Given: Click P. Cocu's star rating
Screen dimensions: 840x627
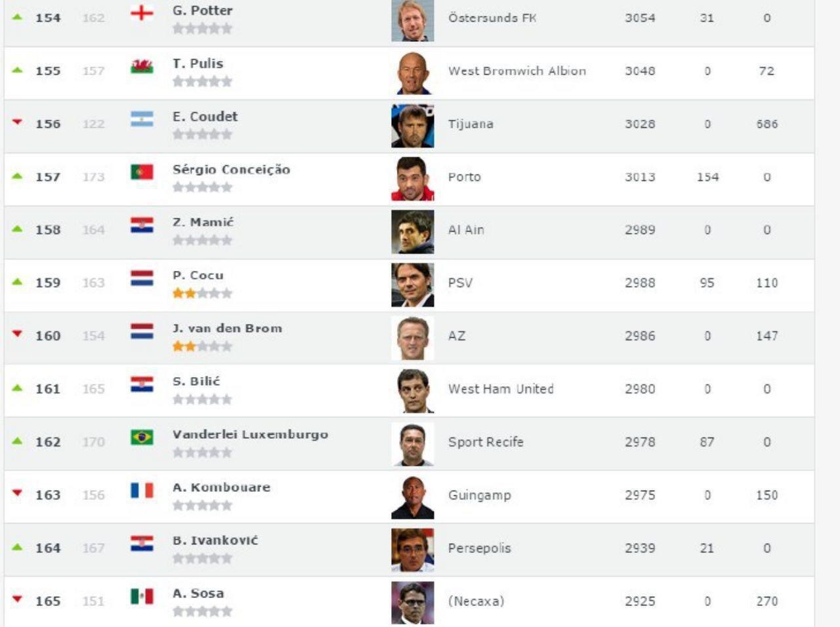Looking at the screenshot, I should 202,293.
